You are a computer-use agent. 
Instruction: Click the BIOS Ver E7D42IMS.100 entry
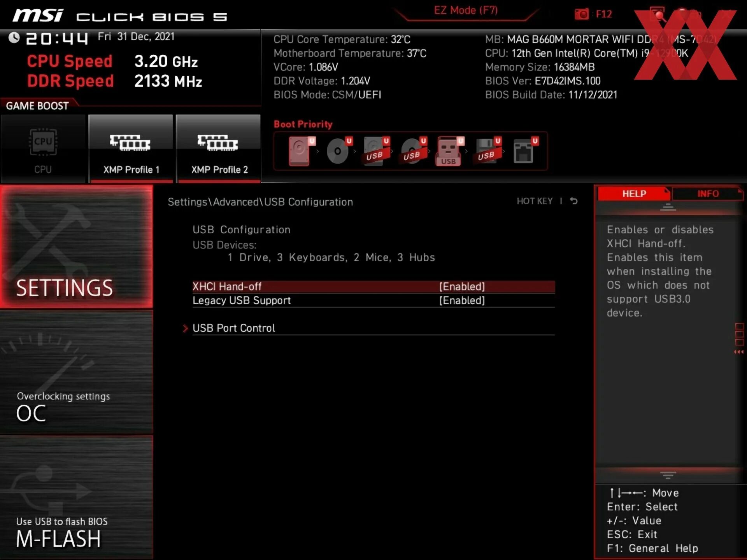[543, 81]
